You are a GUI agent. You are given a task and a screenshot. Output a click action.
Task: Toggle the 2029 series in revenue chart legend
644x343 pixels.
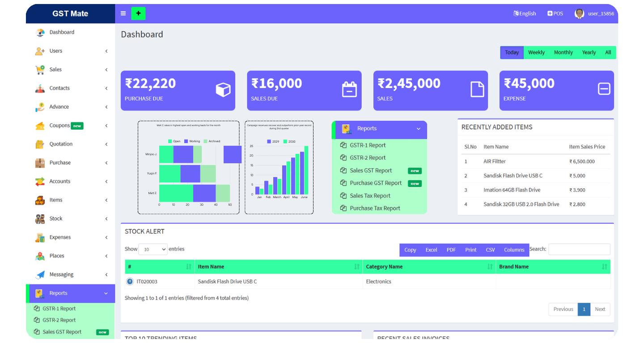[269, 141]
